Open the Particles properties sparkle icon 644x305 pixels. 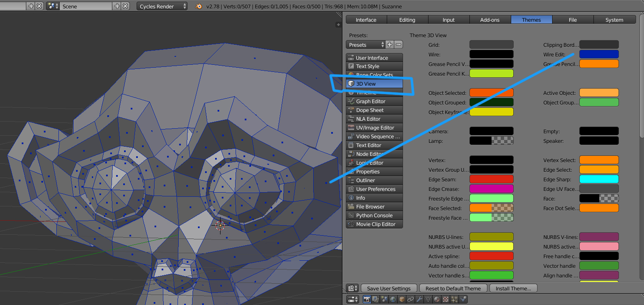[454, 299]
